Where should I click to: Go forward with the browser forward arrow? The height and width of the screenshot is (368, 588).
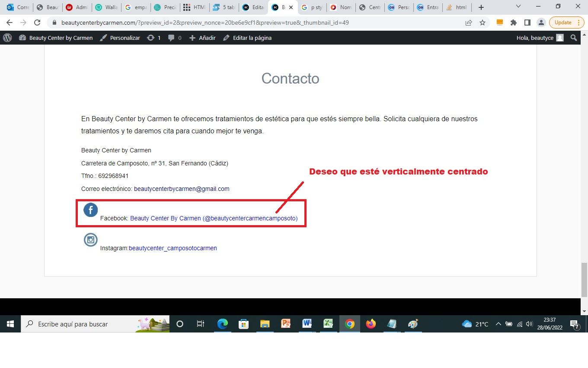click(x=23, y=23)
